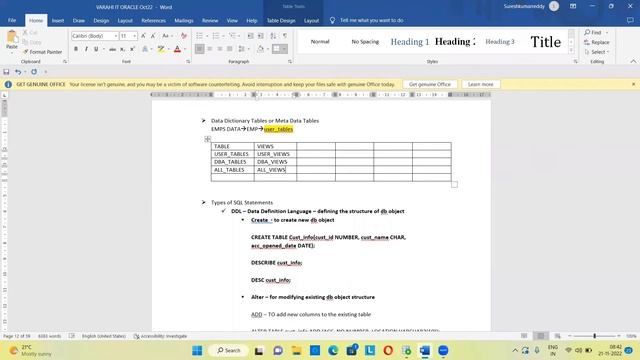The image size is (640, 360).
Task: Click Redo icon in quick access toolbar
Action: tap(34, 72)
